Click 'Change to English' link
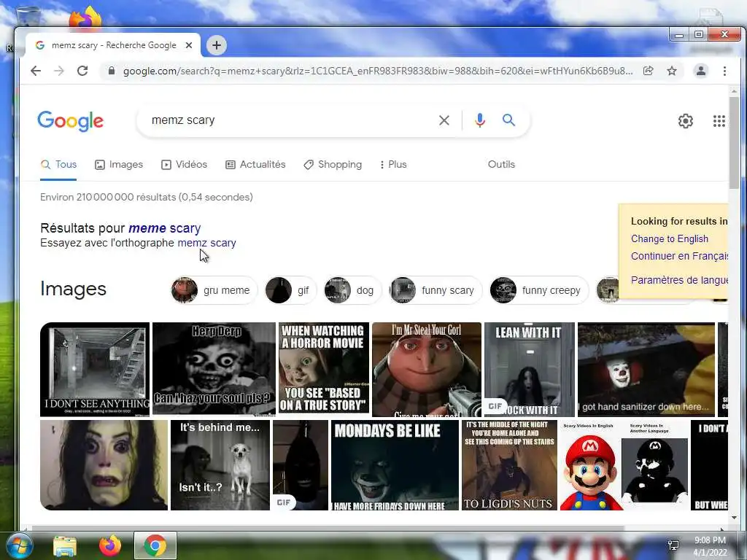This screenshot has height=560, width=747. (x=670, y=238)
